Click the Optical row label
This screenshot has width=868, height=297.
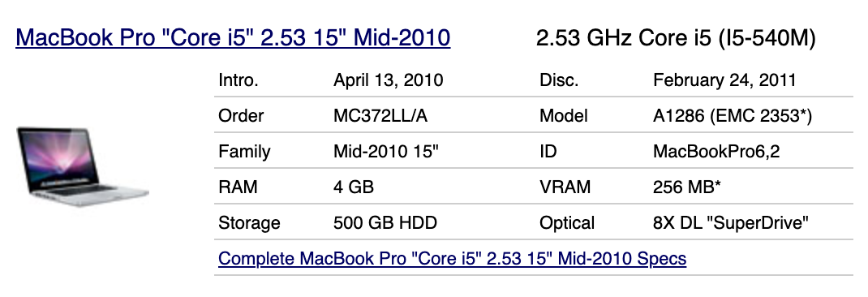pos(567,222)
